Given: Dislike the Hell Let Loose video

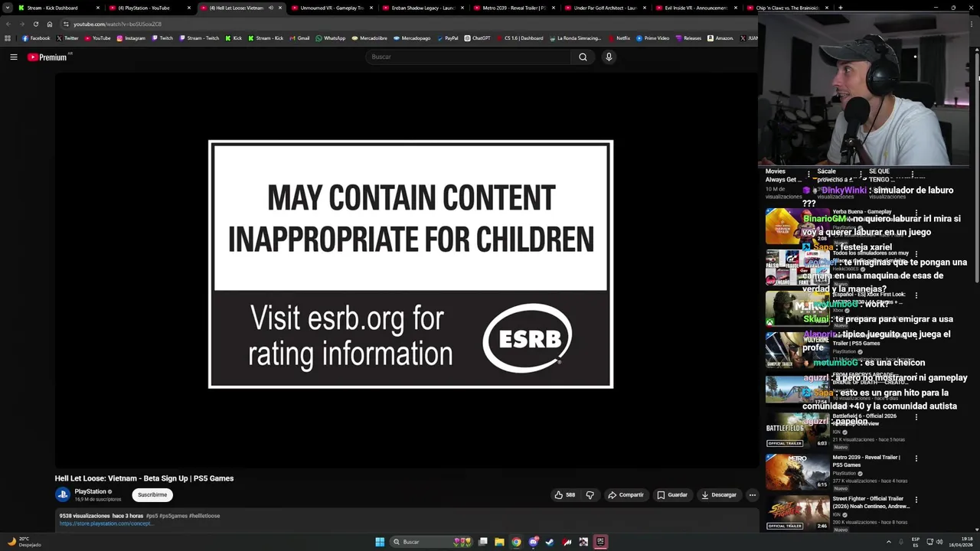Looking at the screenshot, I should tap(590, 495).
